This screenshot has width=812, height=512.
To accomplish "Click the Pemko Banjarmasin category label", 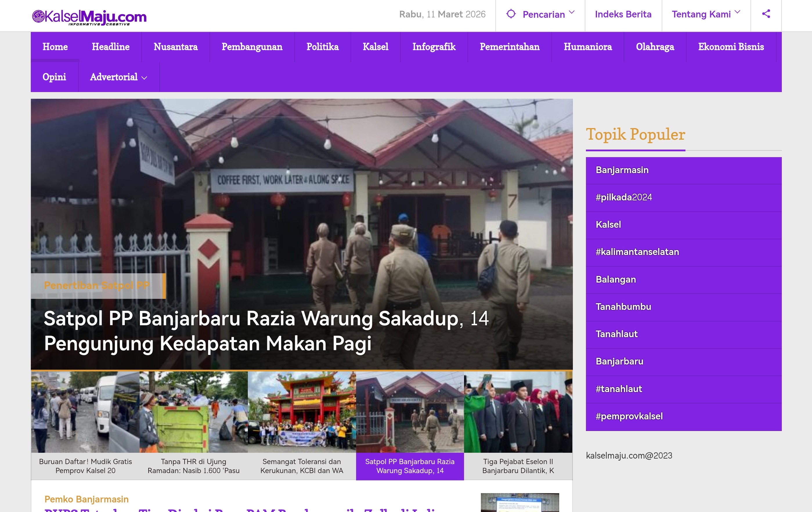I will tap(86, 499).
